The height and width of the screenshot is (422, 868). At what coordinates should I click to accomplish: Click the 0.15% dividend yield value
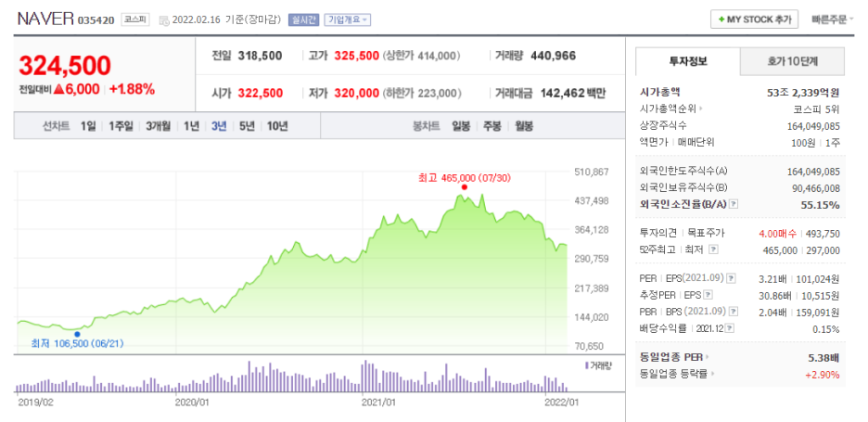[826, 329]
